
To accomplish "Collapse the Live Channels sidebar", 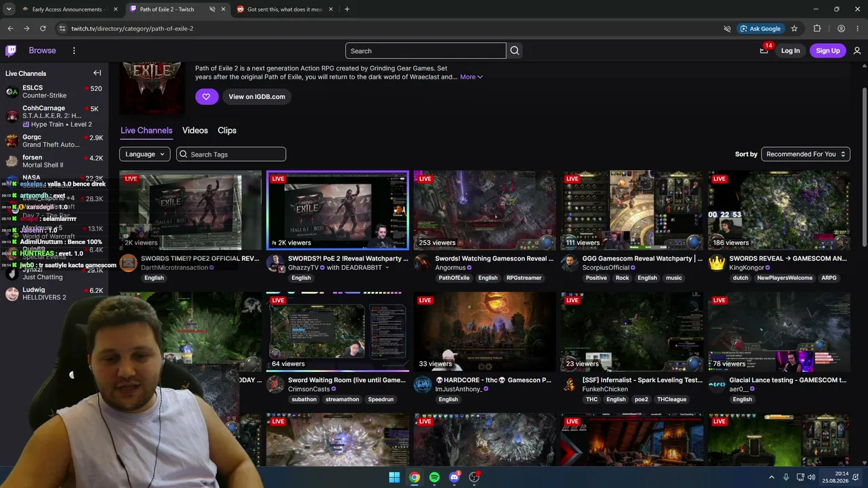I will [97, 73].
